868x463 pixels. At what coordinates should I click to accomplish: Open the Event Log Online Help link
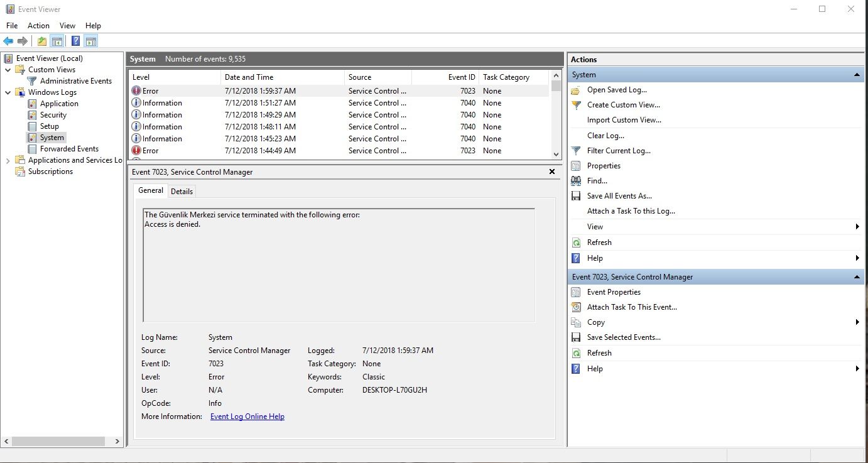pyautogui.click(x=247, y=417)
